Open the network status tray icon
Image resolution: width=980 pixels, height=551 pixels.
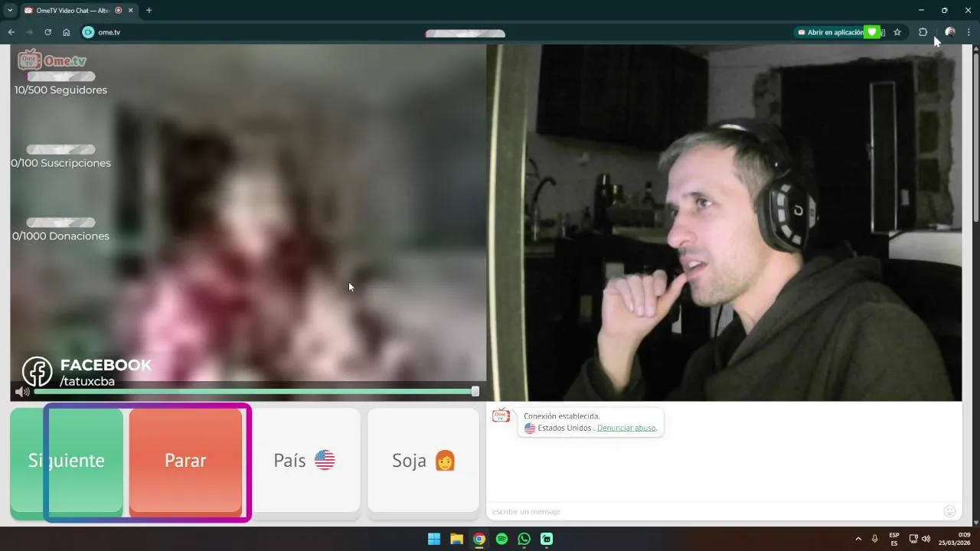(x=913, y=539)
